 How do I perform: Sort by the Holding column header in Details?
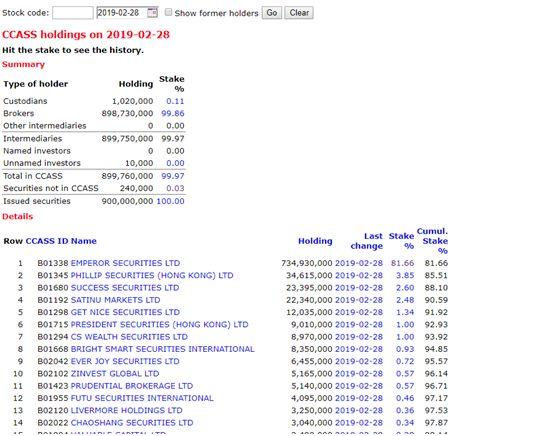(315, 241)
